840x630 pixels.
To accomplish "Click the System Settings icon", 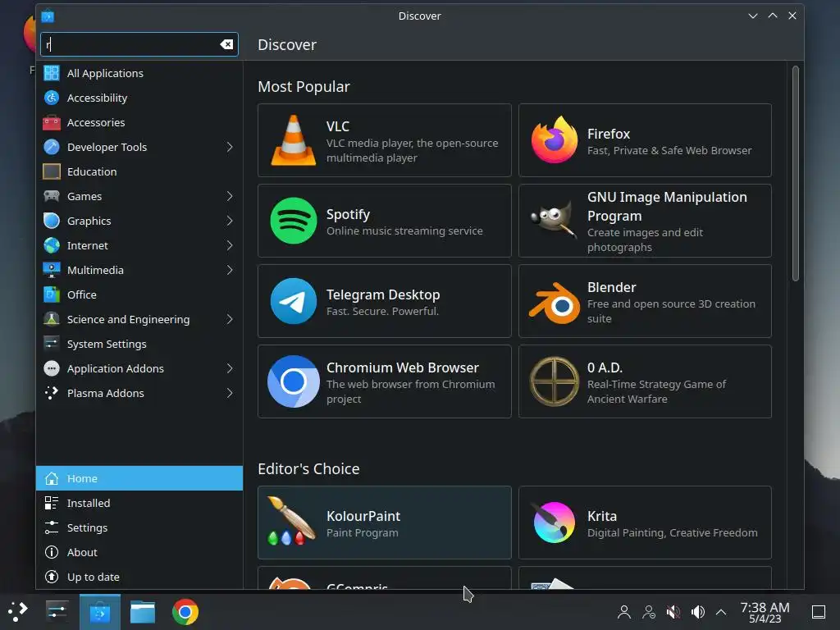I will click(x=52, y=344).
